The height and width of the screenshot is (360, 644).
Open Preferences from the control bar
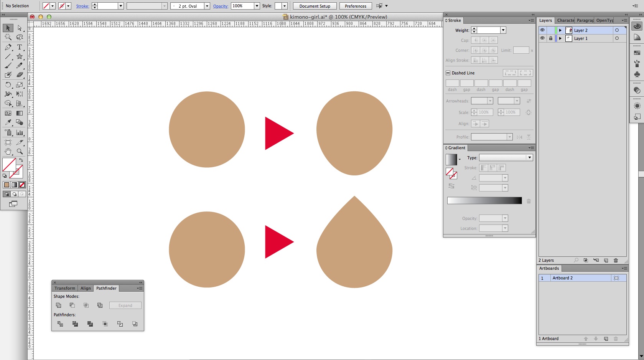(x=355, y=6)
